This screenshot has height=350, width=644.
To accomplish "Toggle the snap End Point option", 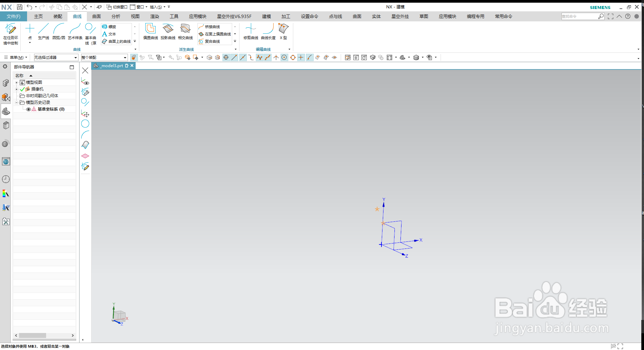I will tap(234, 57).
